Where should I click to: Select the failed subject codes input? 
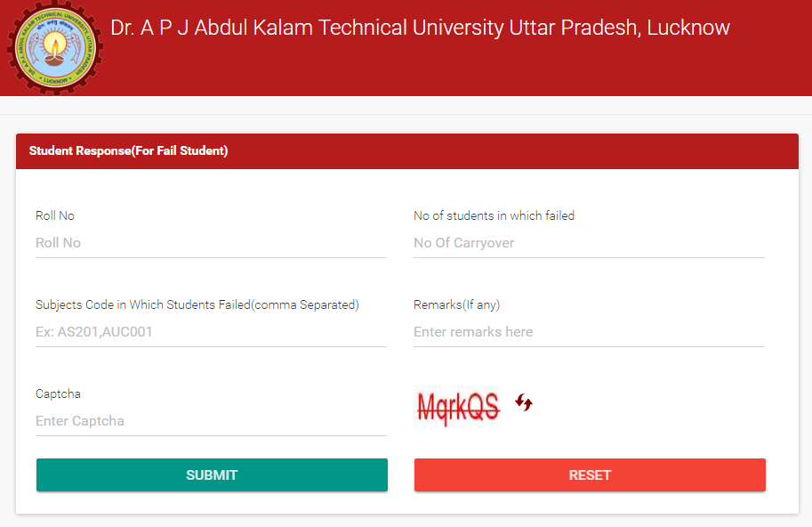click(211, 332)
